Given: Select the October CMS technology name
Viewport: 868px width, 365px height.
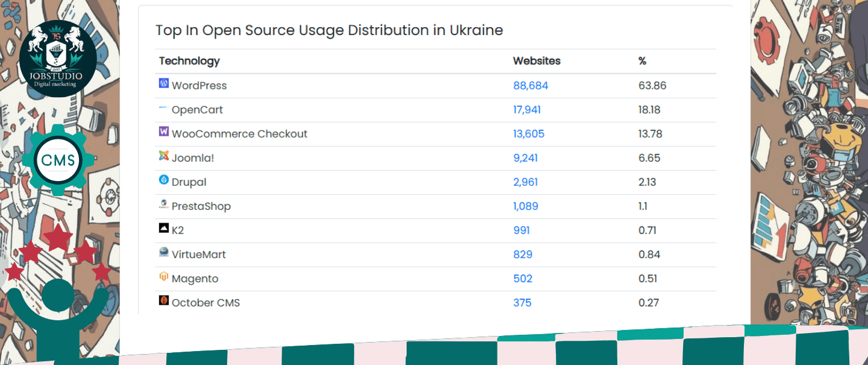Looking at the screenshot, I should click(206, 303).
